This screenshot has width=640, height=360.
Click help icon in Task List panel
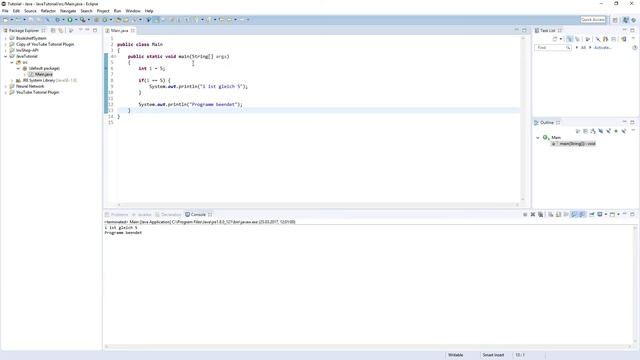(x=635, y=48)
